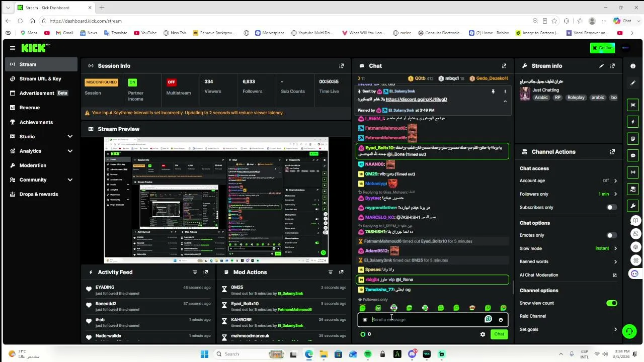Click the Kick logo
This screenshot has height=362, width=644.
pyautogui.click(x=35, y=48)
